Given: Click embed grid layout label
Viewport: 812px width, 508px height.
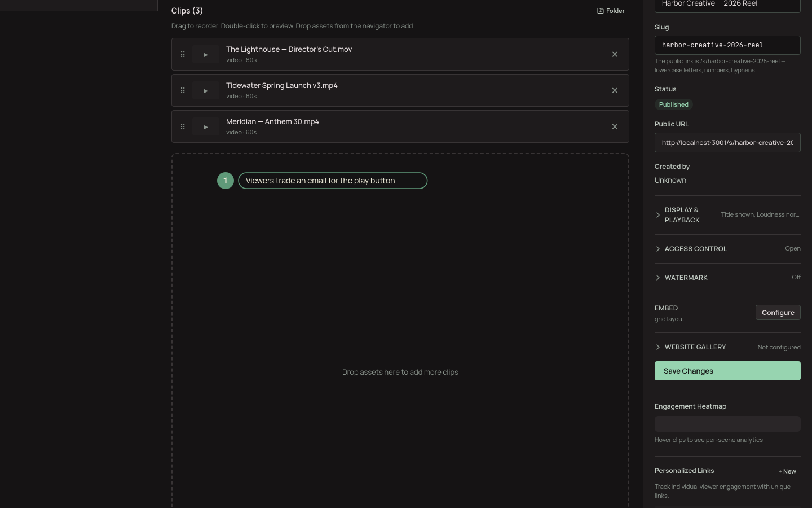Looking at the screenshot, I should [x=669, y=319].
